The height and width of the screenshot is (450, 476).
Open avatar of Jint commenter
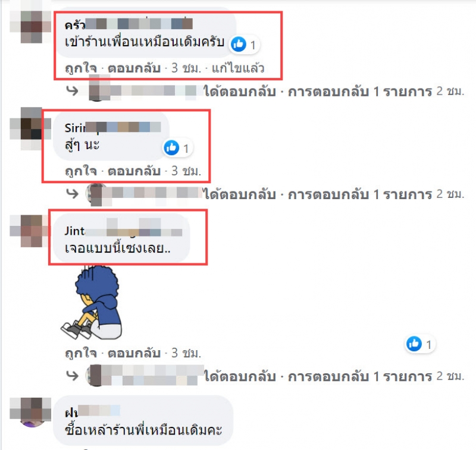tap(30, 231)
